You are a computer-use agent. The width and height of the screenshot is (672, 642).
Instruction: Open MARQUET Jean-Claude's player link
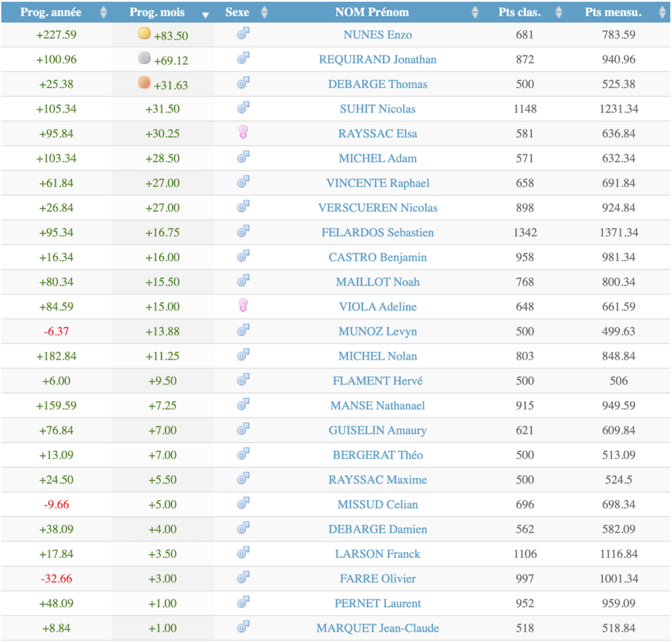tap(377, 628)
